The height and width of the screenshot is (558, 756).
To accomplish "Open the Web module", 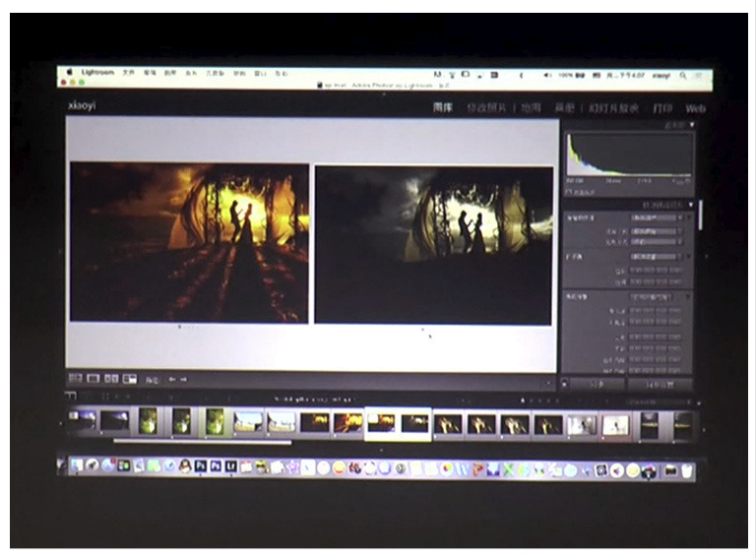I will point(695,109).
